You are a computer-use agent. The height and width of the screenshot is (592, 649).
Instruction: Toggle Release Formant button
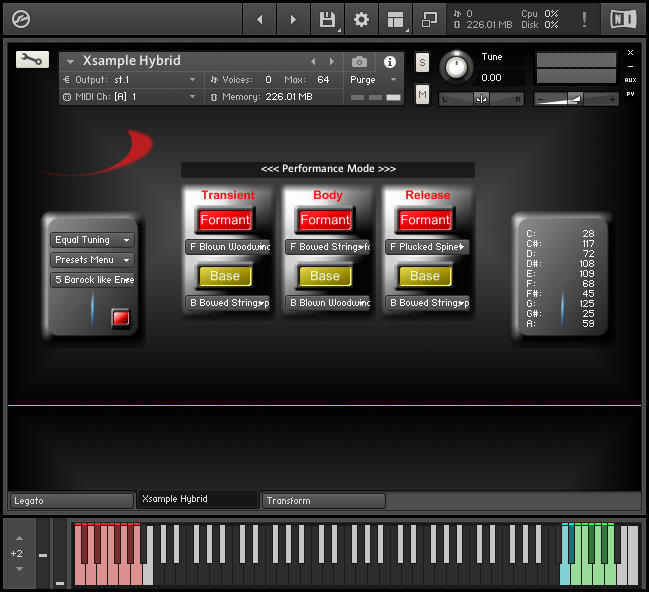click(x=425, y=220)
